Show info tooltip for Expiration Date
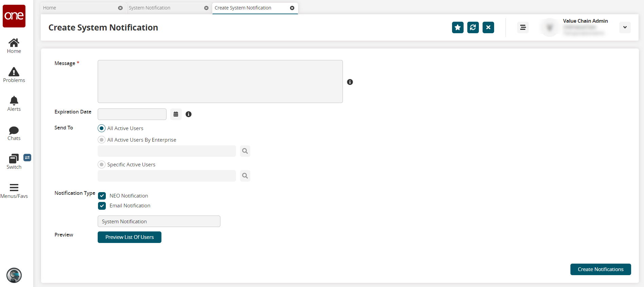The image size is (644, 287). pos(189,114)
